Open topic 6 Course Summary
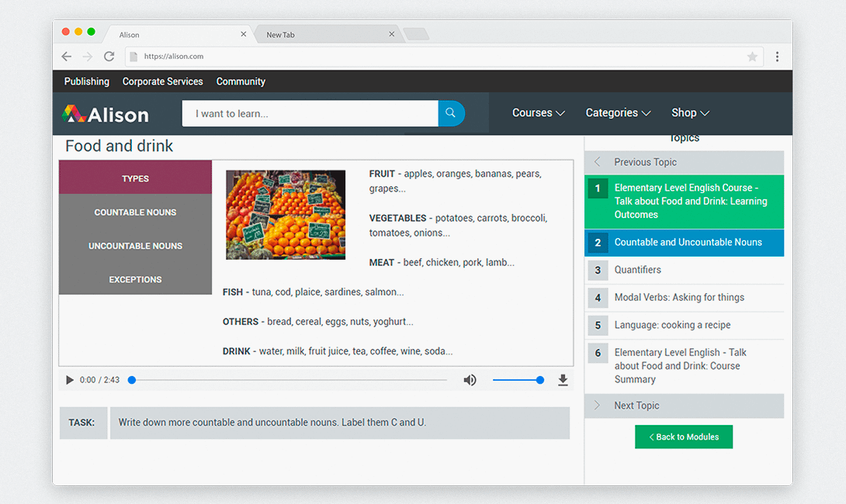846x504 pixels. [684, 366]
